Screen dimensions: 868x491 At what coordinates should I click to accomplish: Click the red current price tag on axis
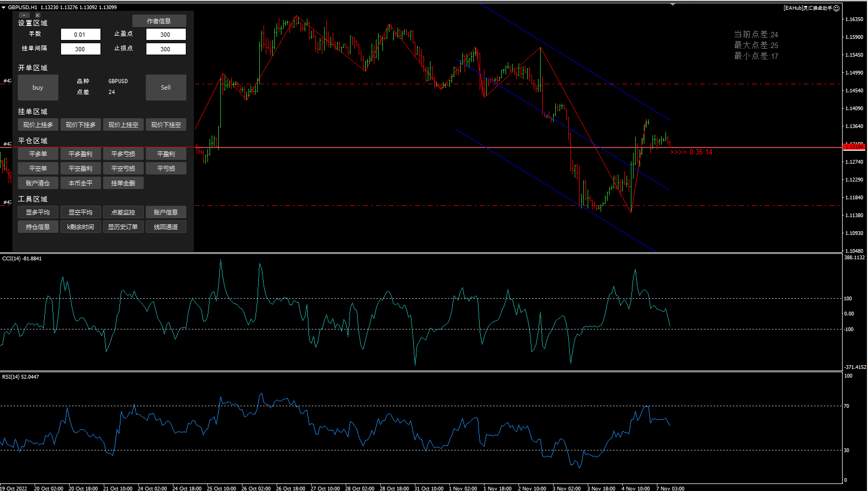coord(854,147)
